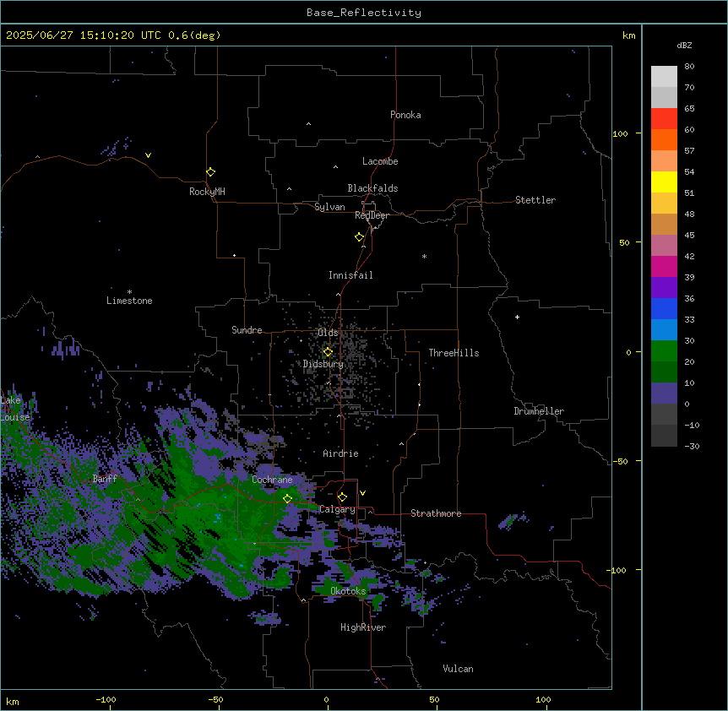Click the Blackfalds label

pyautogui.click(x=372, y=188)
